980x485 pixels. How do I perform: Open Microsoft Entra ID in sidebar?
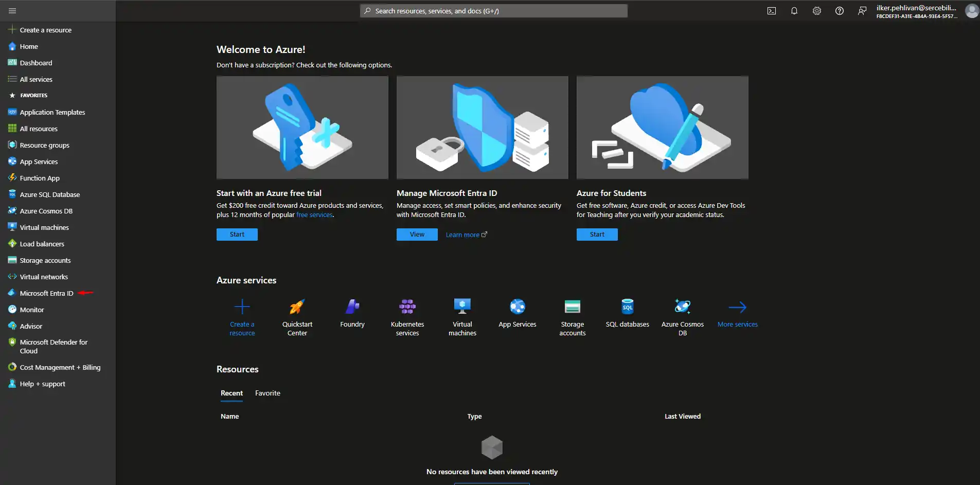46,293
